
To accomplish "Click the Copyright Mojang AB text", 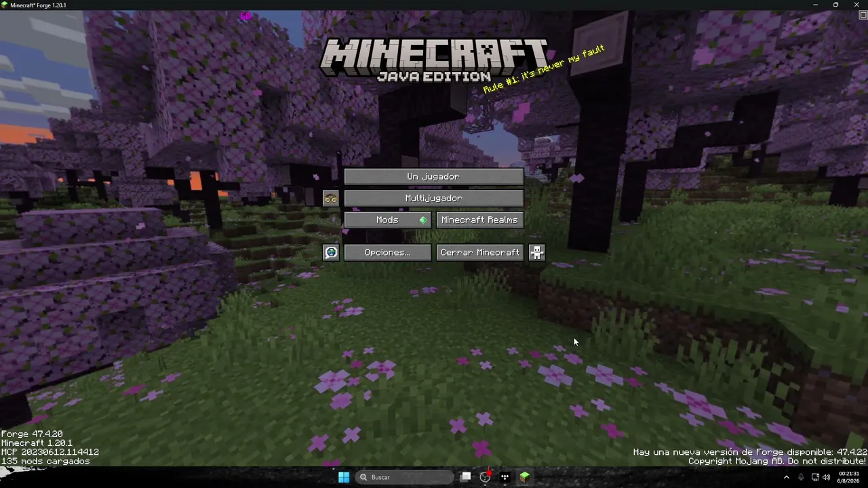I will coord(778,461).
